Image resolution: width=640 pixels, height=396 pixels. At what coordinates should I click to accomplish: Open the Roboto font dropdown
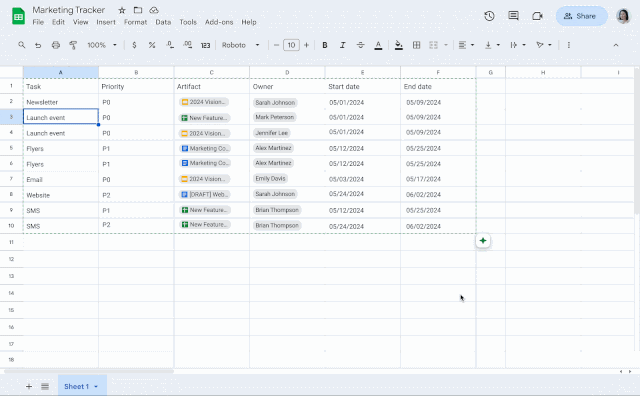point(240,45)
